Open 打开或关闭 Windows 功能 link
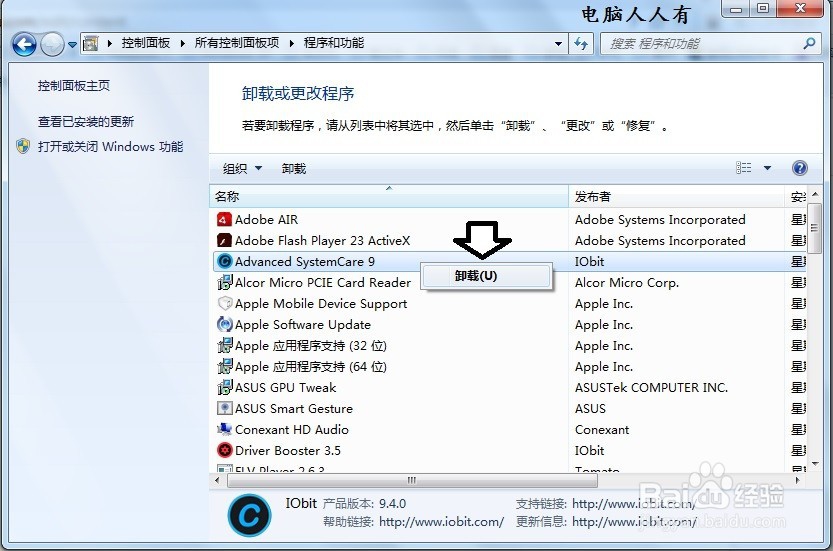Image resolution: width=833 pixels, height=551 pixels. pos(110,147)
